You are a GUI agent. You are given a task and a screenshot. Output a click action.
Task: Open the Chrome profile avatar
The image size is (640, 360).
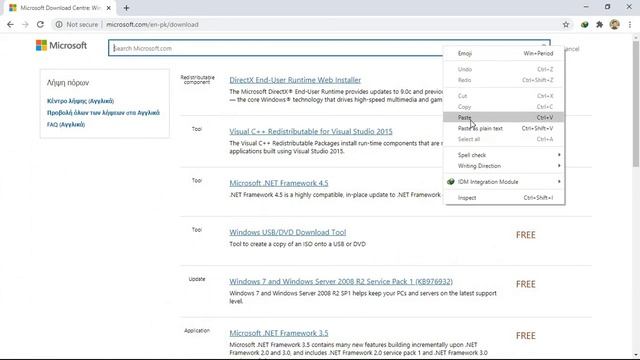pyautogui.click(x=614, y=24)
